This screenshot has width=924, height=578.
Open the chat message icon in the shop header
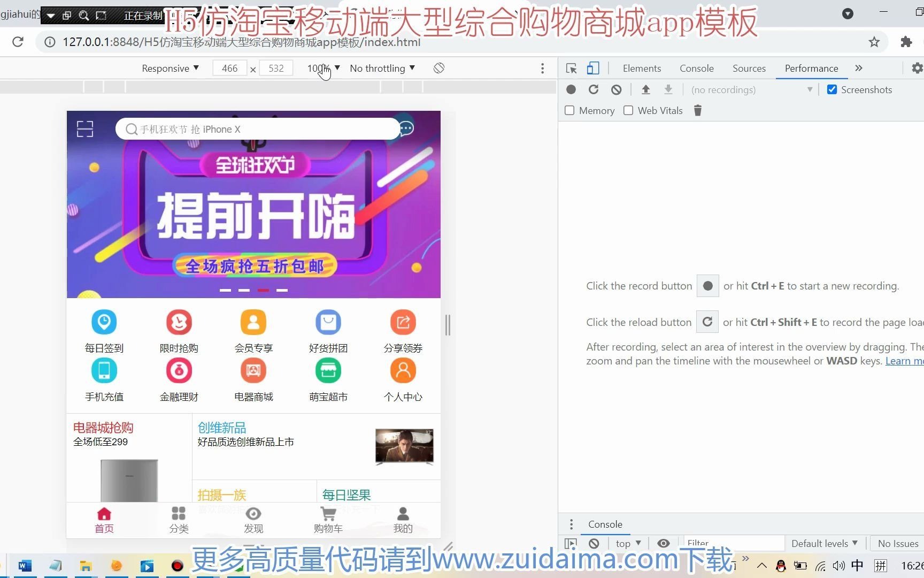tap(406, 128)
